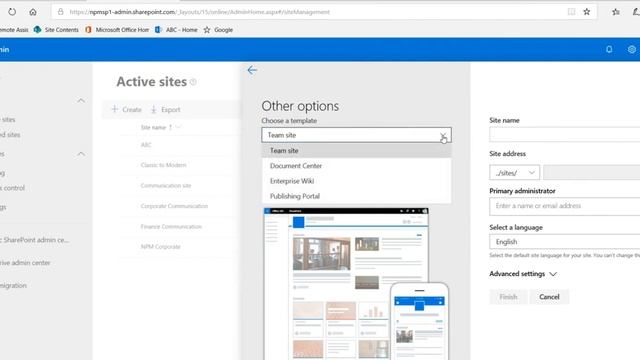Click into Site name input field
This screenshot has height=360, width=640.
click(x=564, y=134)
